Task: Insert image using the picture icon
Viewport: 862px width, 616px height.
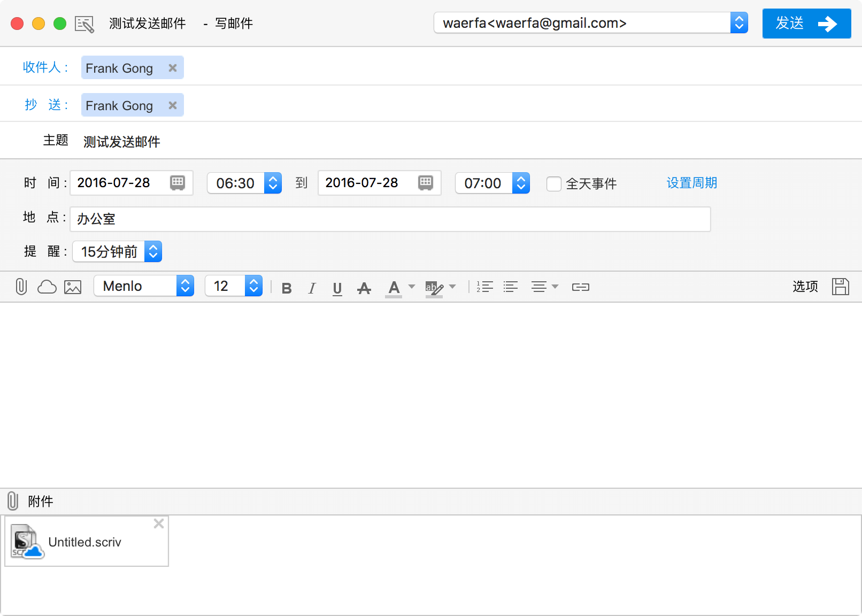Action: tap(73, 287)
